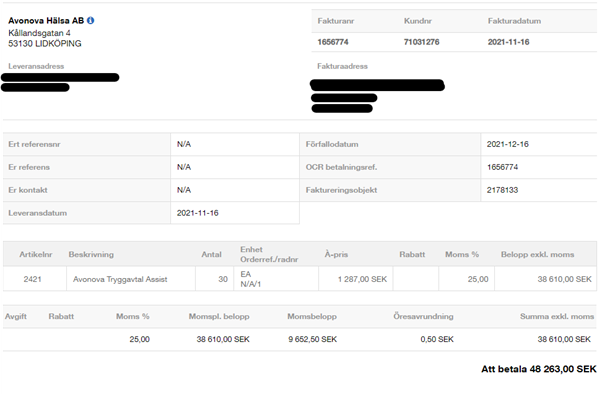Click the OCR betalningsref. label
Image resolution: width=615 pixels, height=394 pixels.
pos(341,167)
